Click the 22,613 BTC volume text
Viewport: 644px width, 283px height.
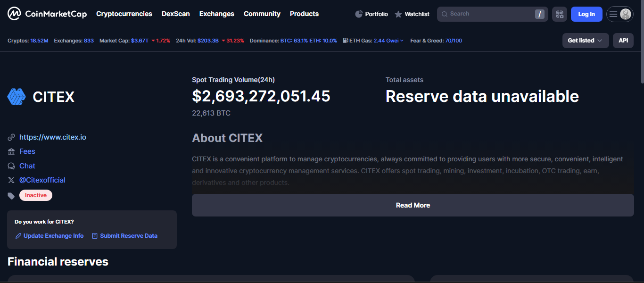click(x=211, y=113)
